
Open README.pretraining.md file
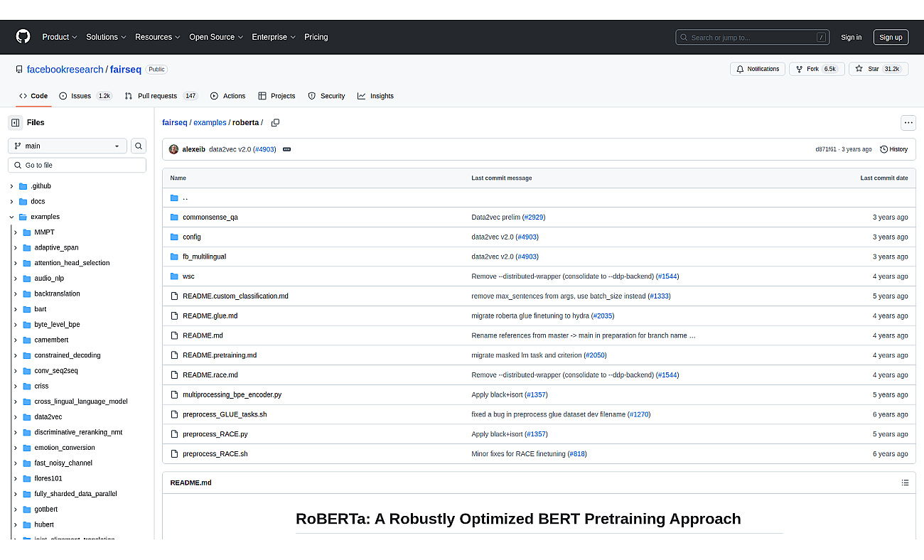tap(220, 355)
